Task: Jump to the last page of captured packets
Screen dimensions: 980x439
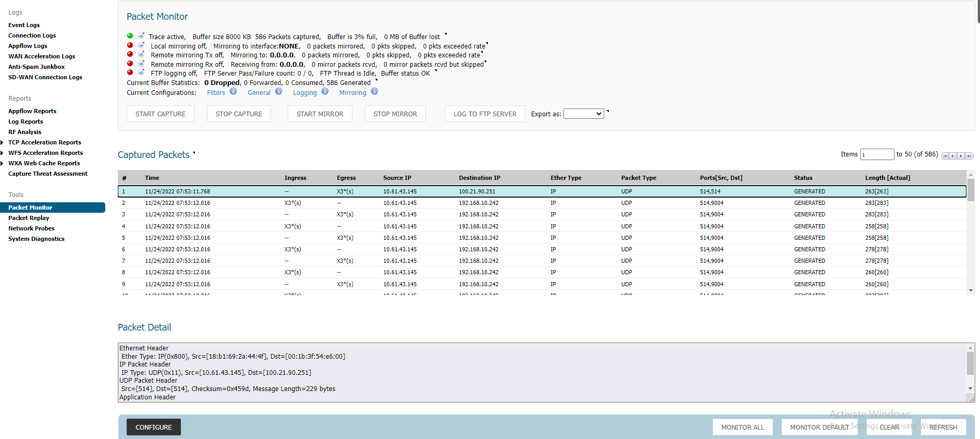Action: [969, 156]
